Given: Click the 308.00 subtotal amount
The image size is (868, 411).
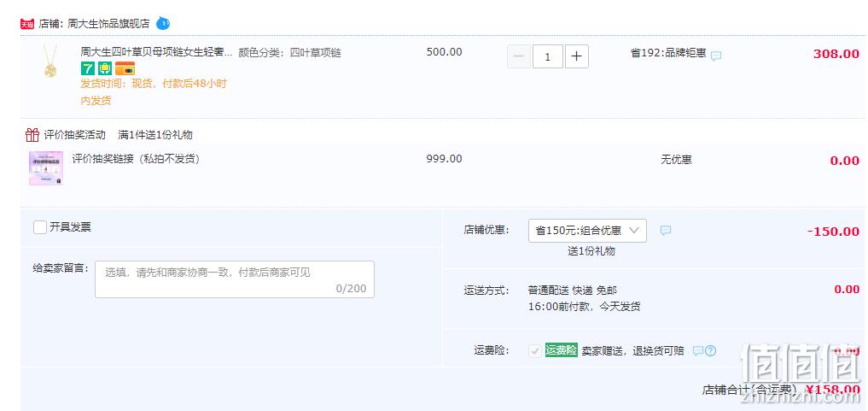Looking at the screenshot, I should point(836,54).
